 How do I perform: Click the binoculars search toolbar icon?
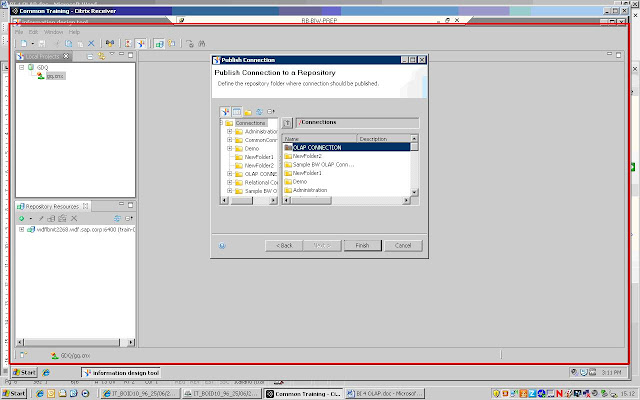coord(202,43)
